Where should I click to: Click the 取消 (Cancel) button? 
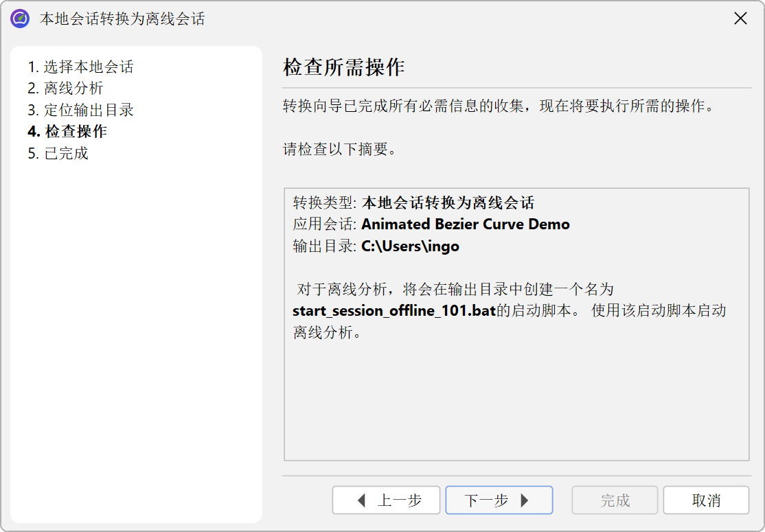[706, 500]
